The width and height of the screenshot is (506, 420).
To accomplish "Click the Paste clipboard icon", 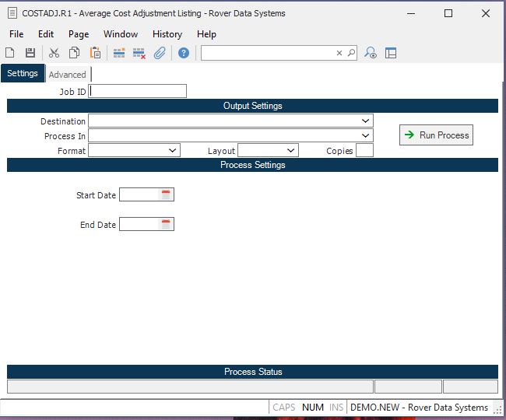I will (95, 53).
